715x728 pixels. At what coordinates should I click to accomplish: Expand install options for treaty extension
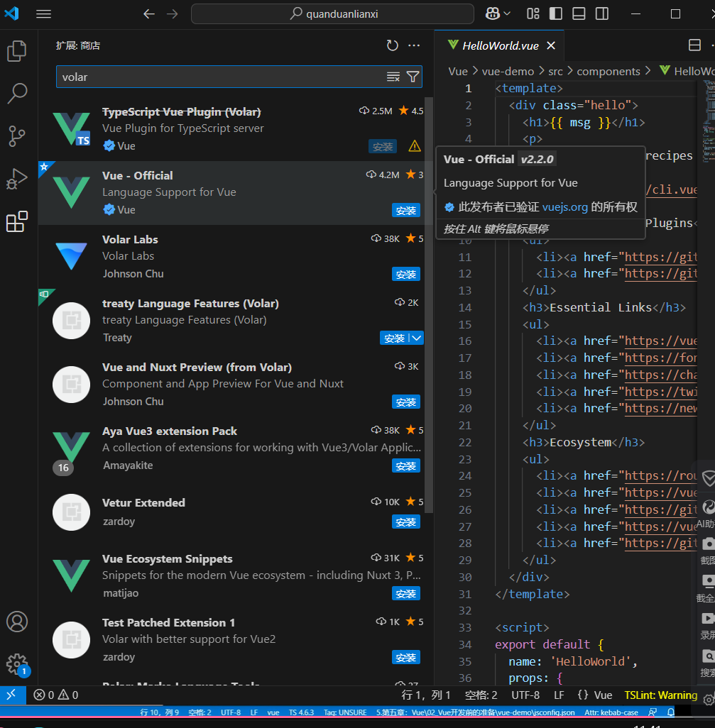pos(417,338)
